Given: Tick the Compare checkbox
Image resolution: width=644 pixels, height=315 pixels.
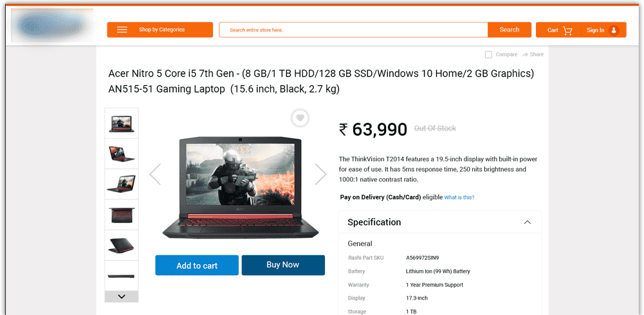Looking at the screenshot, I should (488, 55).
